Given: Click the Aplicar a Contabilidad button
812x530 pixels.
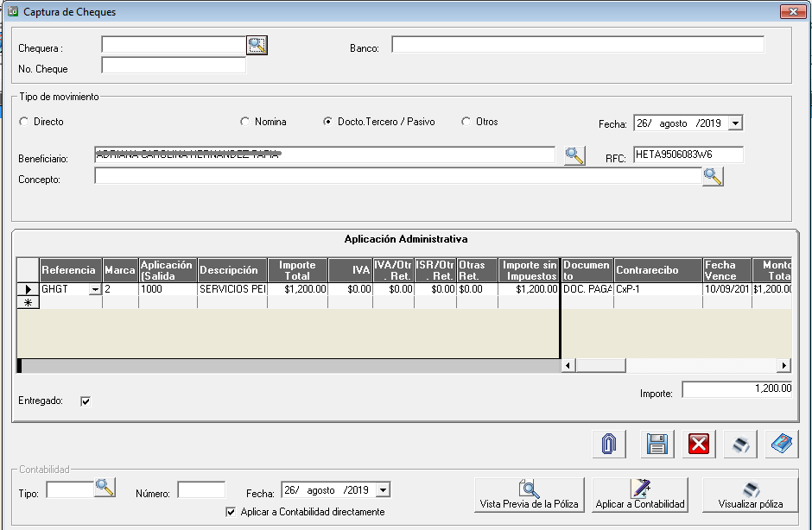Looking at the screenshot, I should [x=640, y=495].
